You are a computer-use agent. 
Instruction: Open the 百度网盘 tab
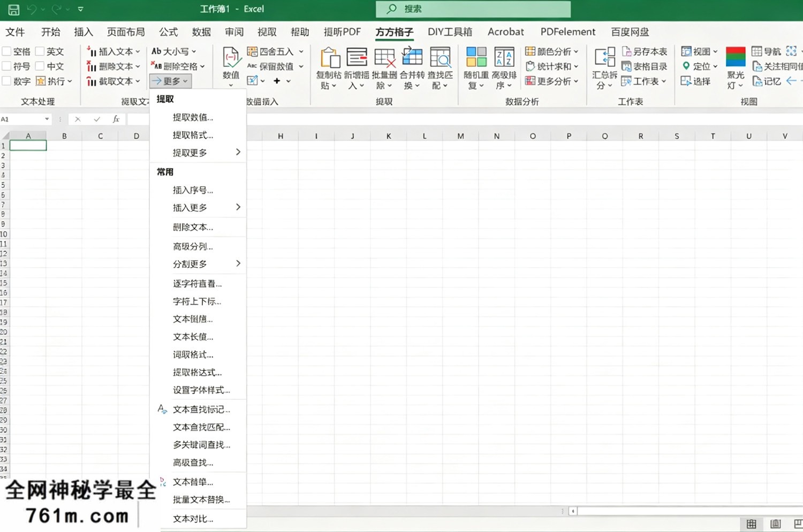(630, 32)
